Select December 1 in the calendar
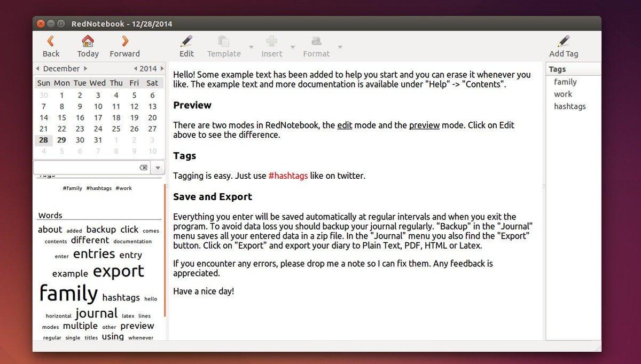 tap(61, 95)
